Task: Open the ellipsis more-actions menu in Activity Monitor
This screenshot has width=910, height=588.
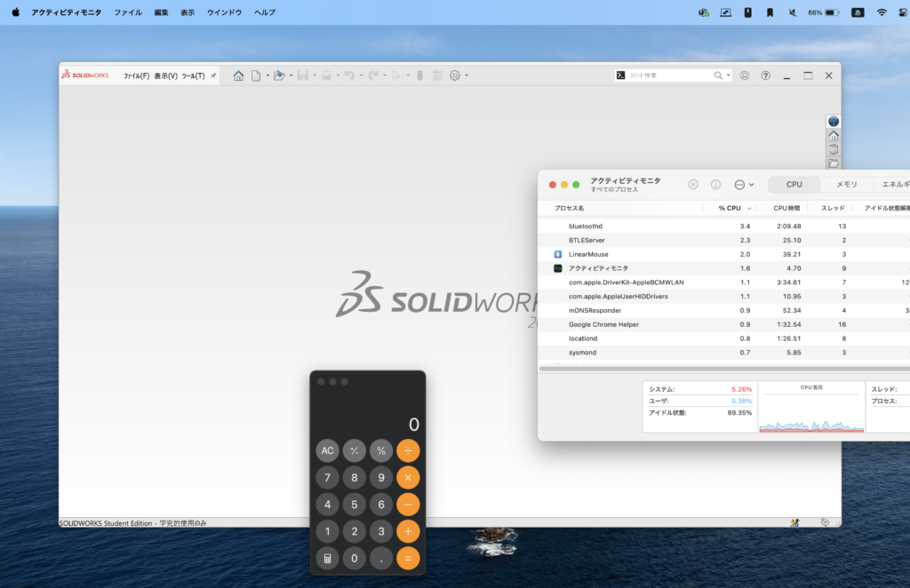Action: click(744, 185)
